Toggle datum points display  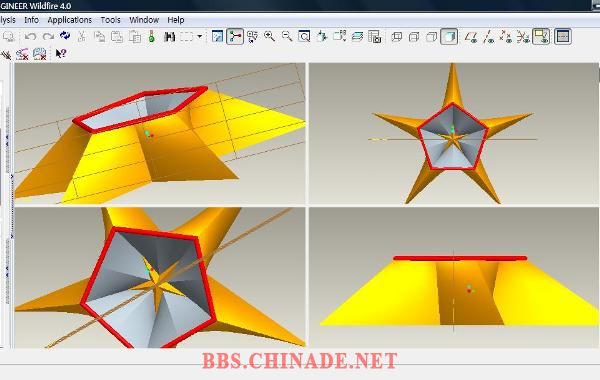pyautogui.click(x=505, y=37)
